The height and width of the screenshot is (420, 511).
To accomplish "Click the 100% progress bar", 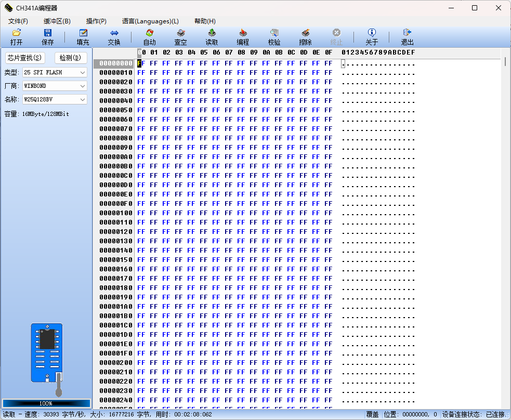I will pyautogui.click(x=46, y=403).
